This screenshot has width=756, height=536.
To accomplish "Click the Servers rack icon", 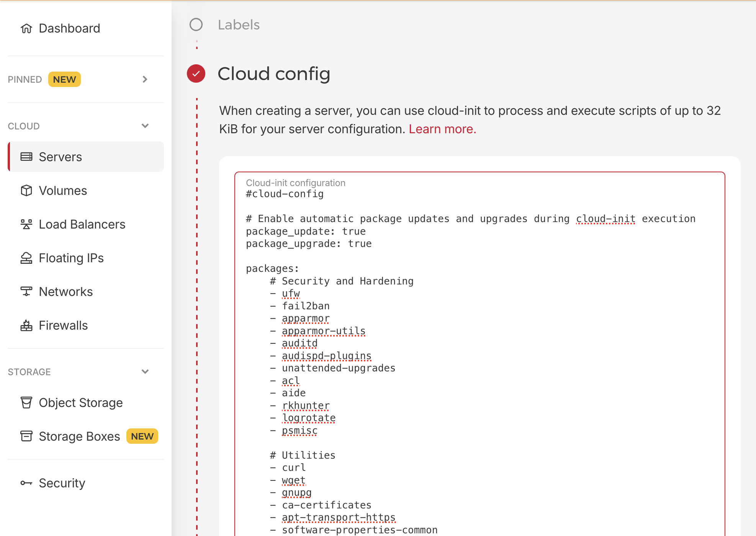I will tap(26, 157).
